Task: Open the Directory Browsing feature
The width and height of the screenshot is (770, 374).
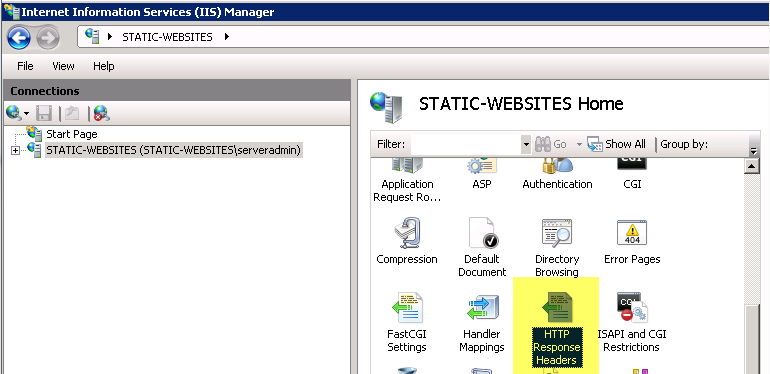Action: (557, 248)
